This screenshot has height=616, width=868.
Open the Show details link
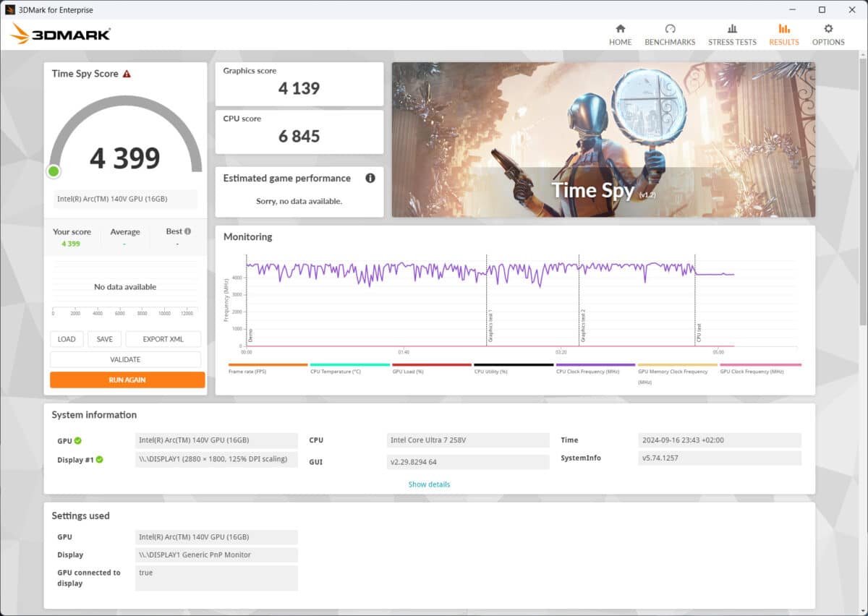429,484
